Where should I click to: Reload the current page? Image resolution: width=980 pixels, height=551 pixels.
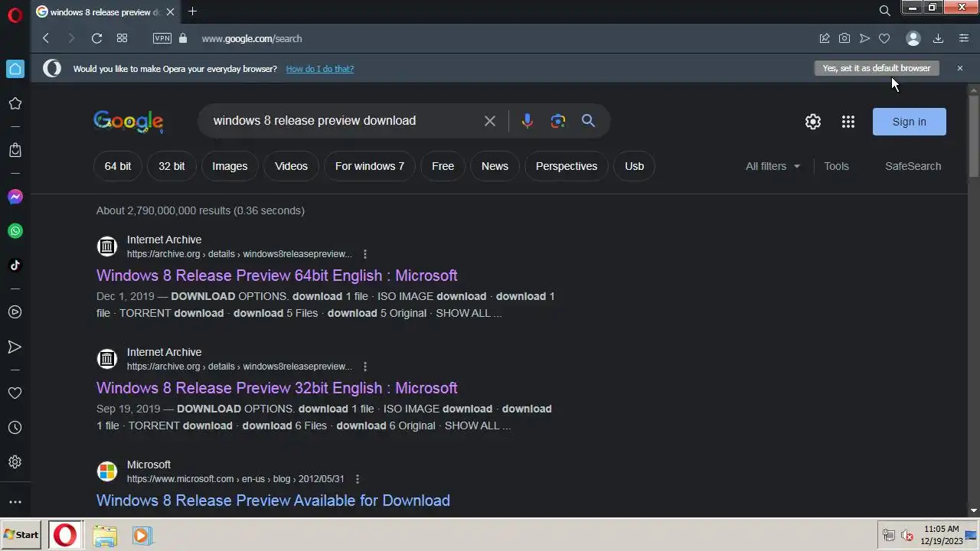coord(96,38)
